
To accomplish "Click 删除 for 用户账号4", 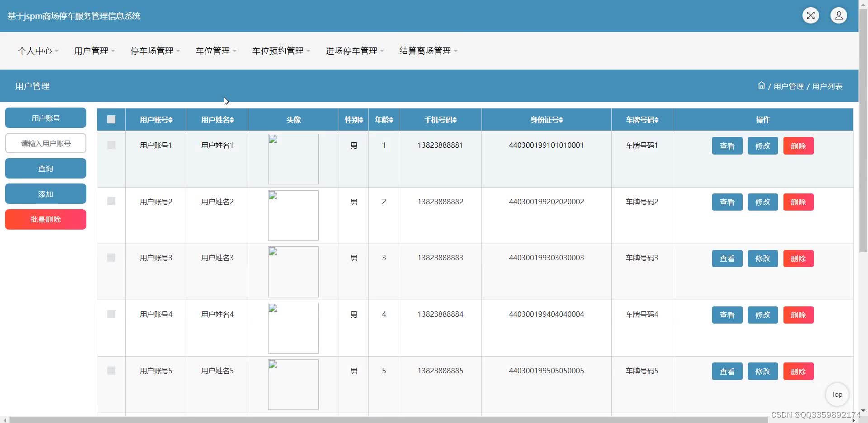I will click(x=798, y=315).
